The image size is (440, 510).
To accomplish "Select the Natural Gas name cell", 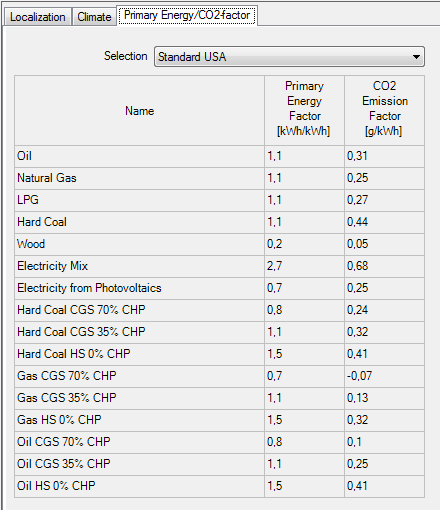I will click(x=140, y=178).
